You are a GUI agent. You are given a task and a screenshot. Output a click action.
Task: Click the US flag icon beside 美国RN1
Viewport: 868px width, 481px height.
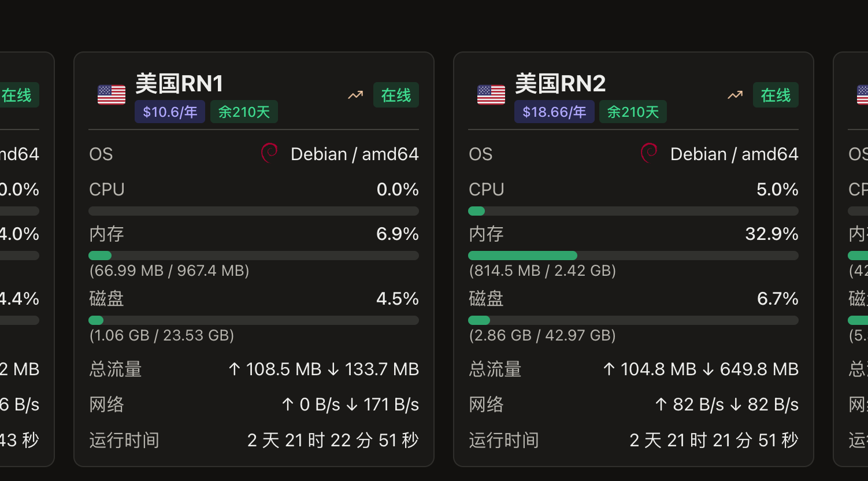(x=112, y=95)
